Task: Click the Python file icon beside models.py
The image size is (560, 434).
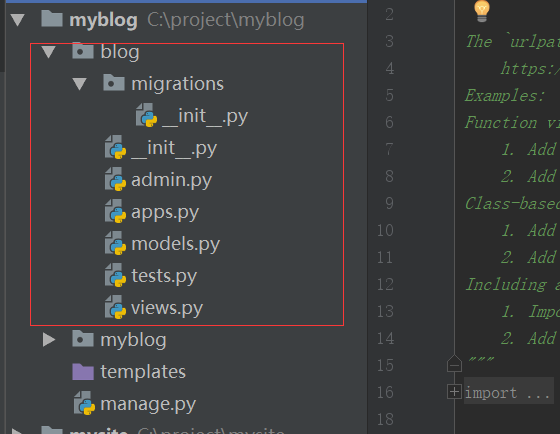Action: tap(115, 243)
